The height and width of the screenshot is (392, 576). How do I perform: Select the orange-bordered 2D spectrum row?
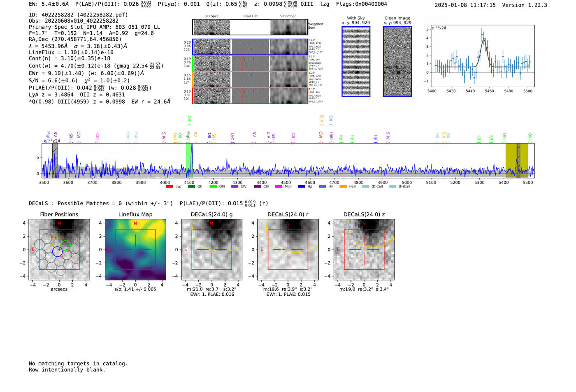[x=250, y=79]
